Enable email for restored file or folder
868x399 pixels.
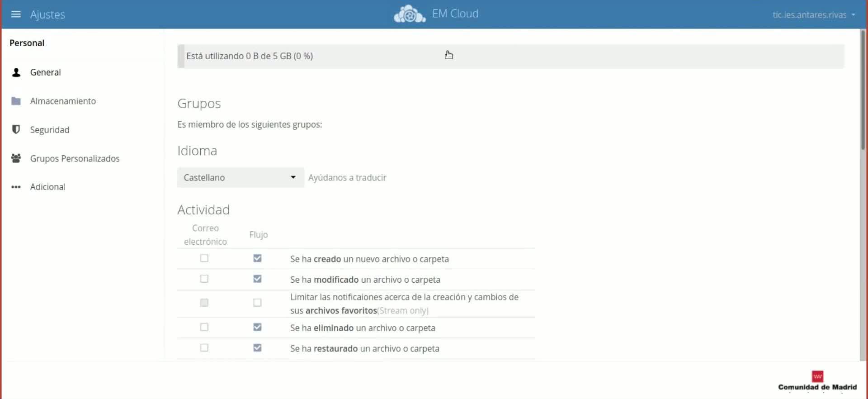tap(204, 348)
